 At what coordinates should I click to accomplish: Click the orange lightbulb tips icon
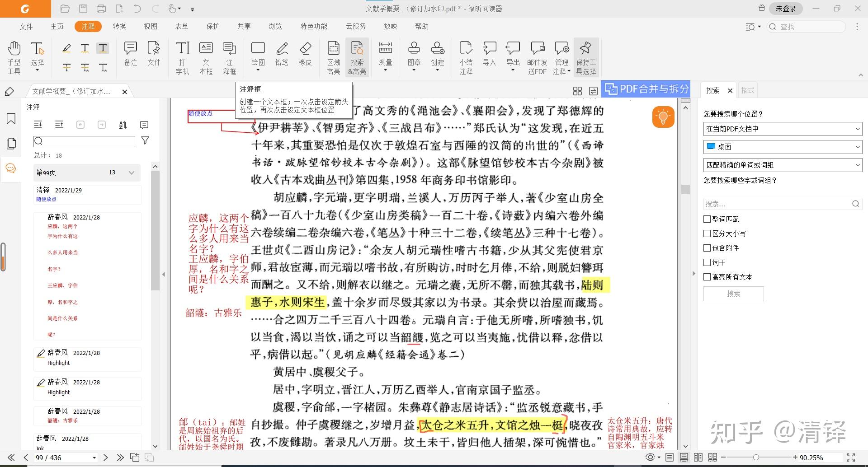(x=663, y=117)
